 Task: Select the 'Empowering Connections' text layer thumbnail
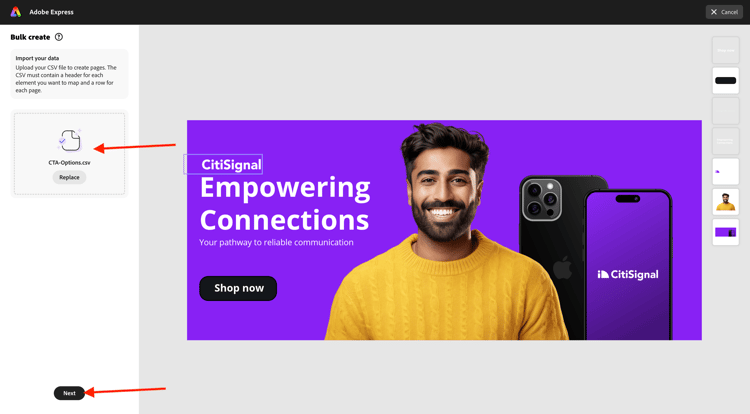point(726,141)
